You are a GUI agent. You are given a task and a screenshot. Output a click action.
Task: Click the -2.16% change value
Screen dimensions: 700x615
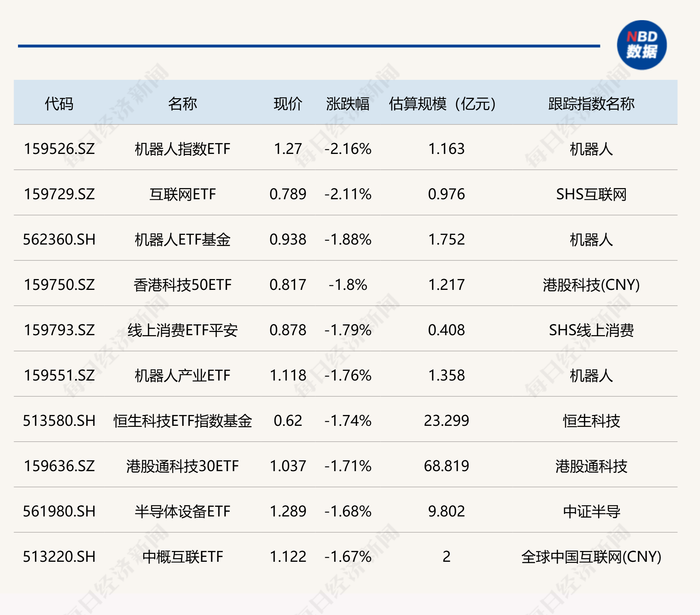347,149
